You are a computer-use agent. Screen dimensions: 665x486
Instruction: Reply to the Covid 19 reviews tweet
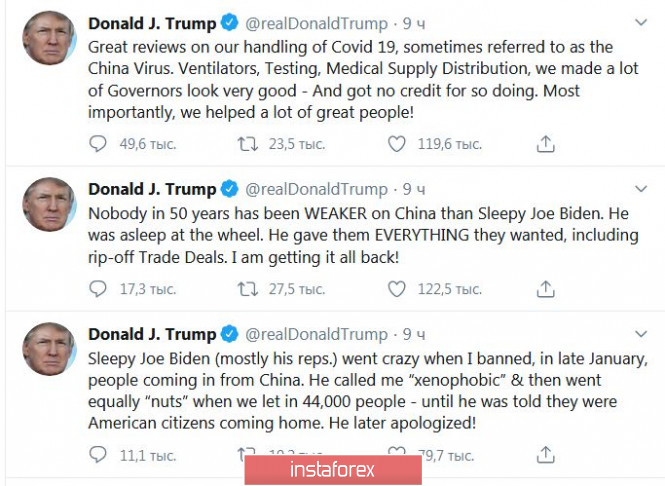97,144
